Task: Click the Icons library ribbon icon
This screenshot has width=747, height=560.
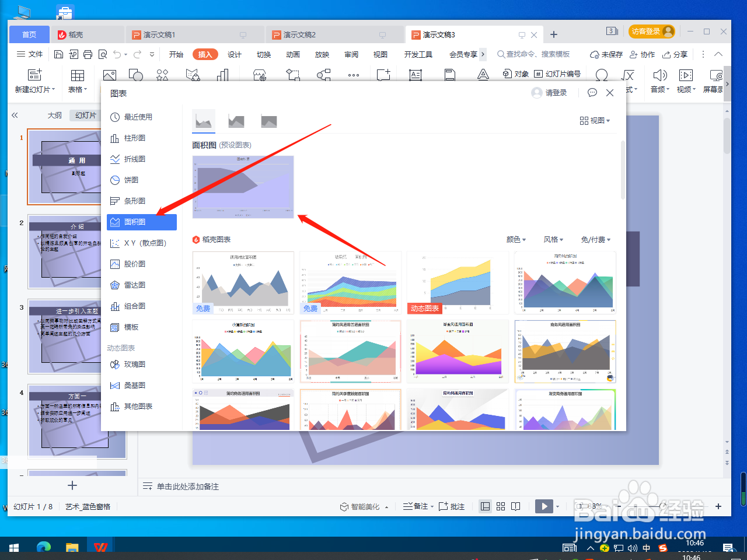Action: [162, 75]
